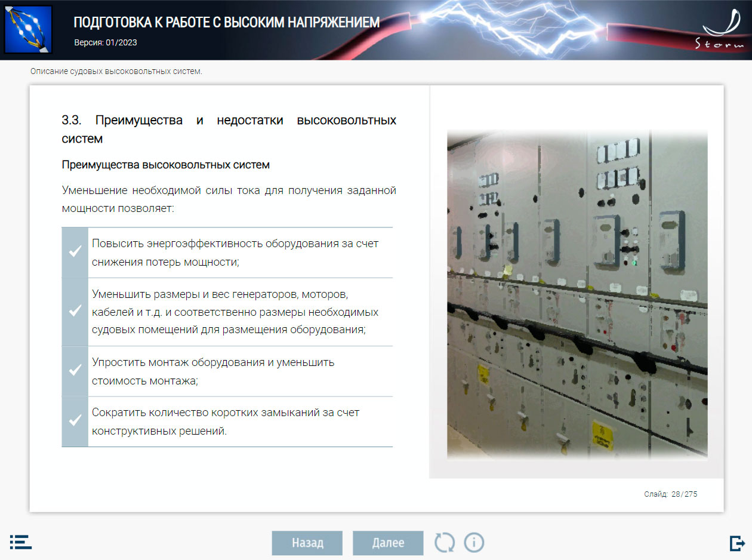Click the text 'Уменьшить размеры и вес генераторов'

click(x=235, y=312)
